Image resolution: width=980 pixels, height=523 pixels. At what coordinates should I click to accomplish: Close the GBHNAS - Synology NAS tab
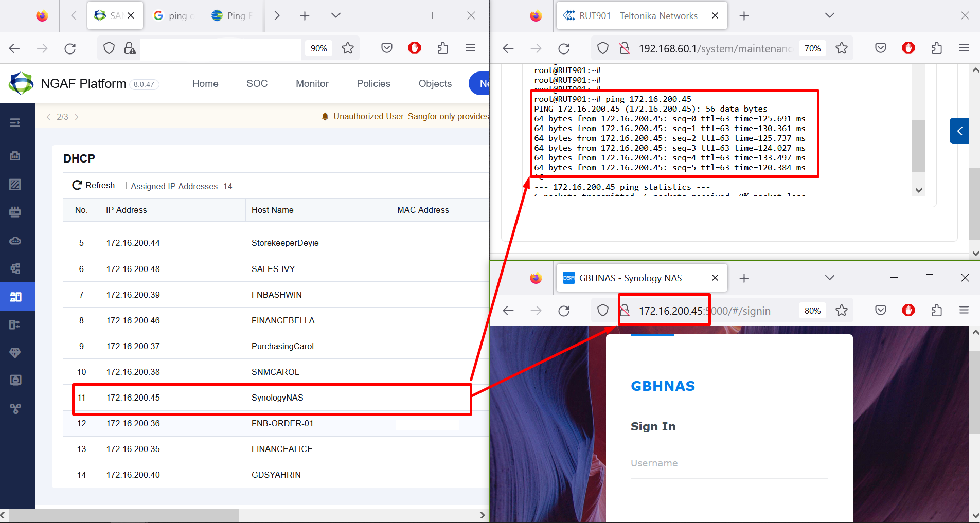[x=715, y=278]
